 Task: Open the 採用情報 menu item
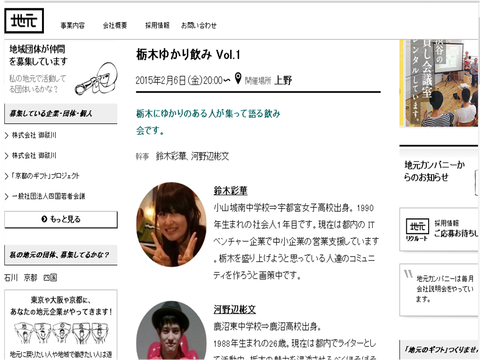coord(157,25)
